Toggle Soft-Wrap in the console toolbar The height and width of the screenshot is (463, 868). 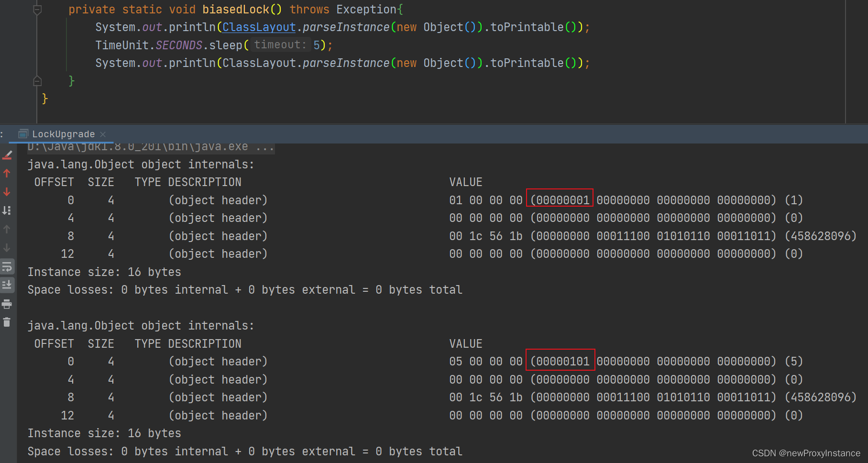point(7,266)
